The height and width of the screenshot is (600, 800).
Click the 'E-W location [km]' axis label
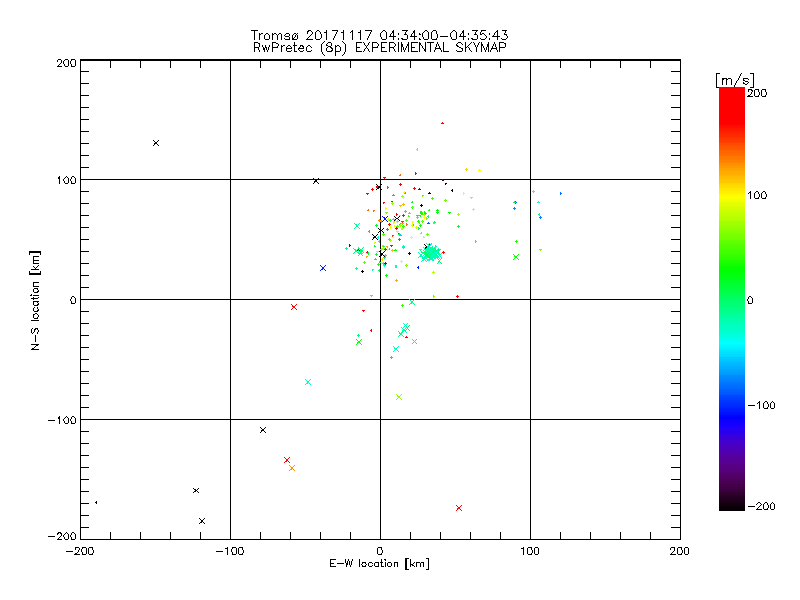379,564
